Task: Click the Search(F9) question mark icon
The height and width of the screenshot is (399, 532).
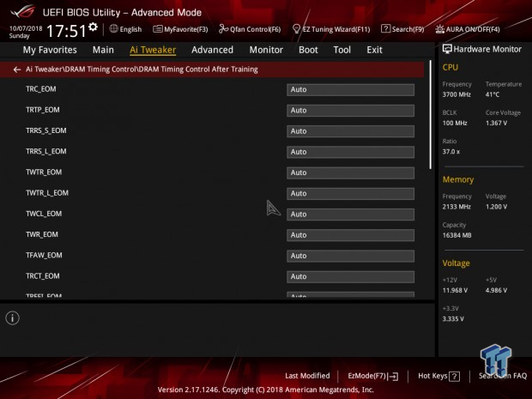Action: tap(385, 29)
